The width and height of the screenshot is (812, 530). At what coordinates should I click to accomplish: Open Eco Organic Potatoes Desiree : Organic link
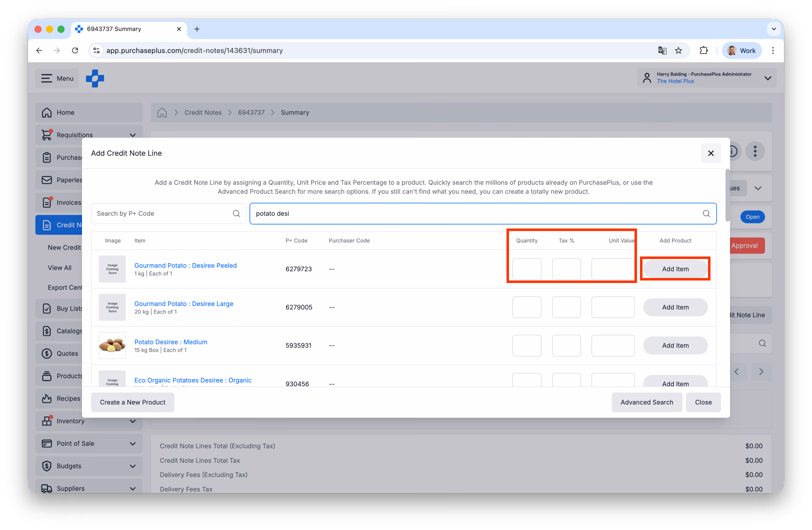click(x=193, y=380)
